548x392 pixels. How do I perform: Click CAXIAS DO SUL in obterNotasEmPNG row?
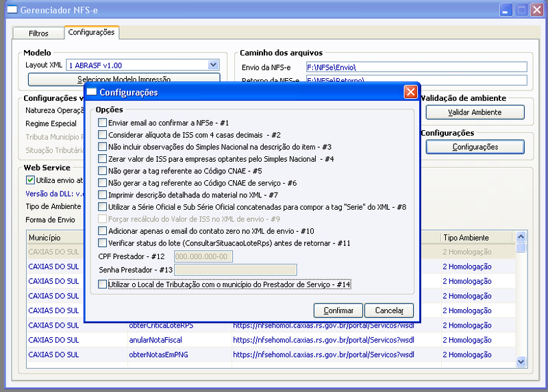(x=53, y=354)
